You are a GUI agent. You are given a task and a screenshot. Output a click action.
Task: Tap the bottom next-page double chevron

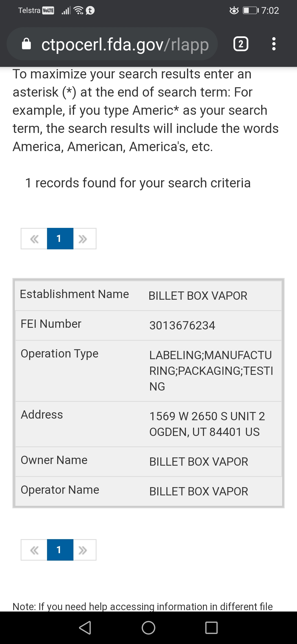[83, 550]
